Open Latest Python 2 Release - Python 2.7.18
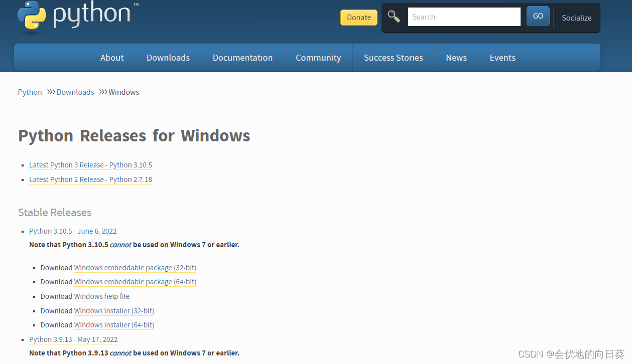The height and width of the screenshot is (364, 632). (90, 179)
